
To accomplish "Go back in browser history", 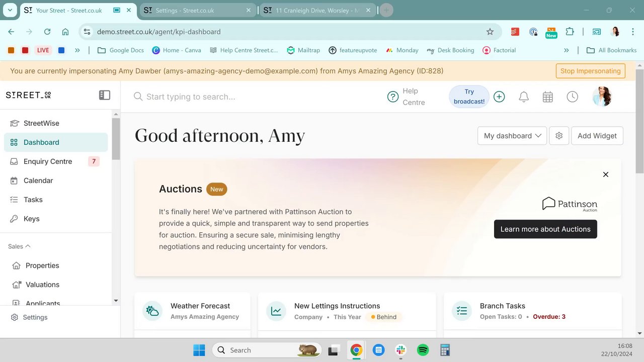I will [11, 32].
